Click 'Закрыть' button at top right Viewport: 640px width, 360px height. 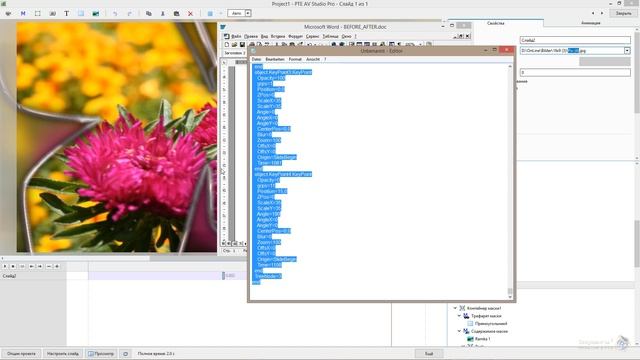tap(623, 13)
